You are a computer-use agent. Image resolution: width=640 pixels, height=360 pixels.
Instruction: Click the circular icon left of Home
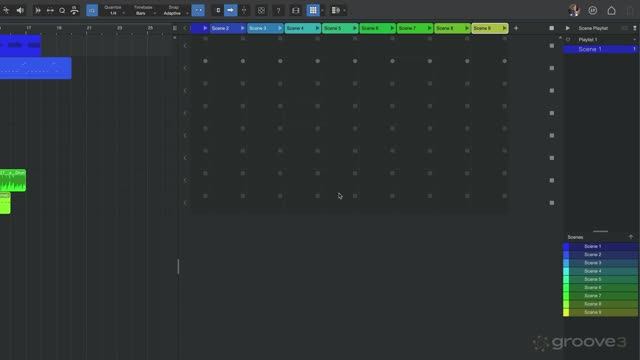593,11
